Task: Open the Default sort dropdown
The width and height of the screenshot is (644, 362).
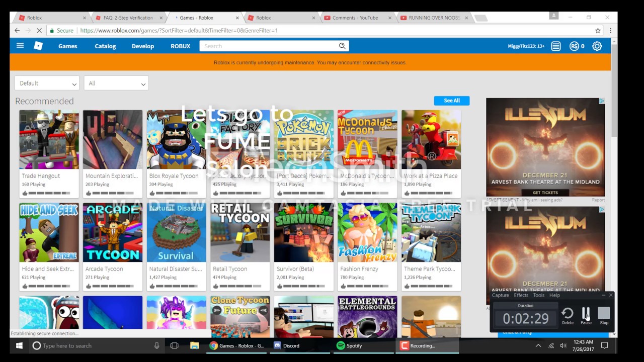Action: pyautogui.click(x=47, y=83)
